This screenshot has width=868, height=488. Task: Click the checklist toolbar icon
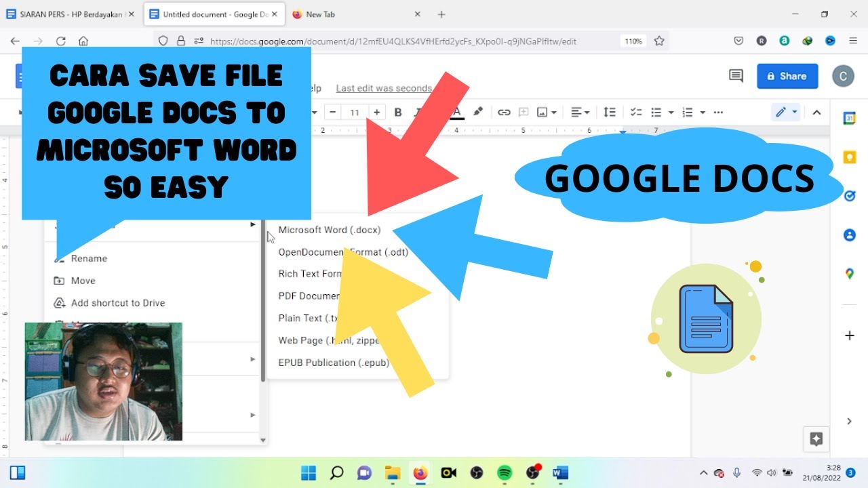point(636,112)
